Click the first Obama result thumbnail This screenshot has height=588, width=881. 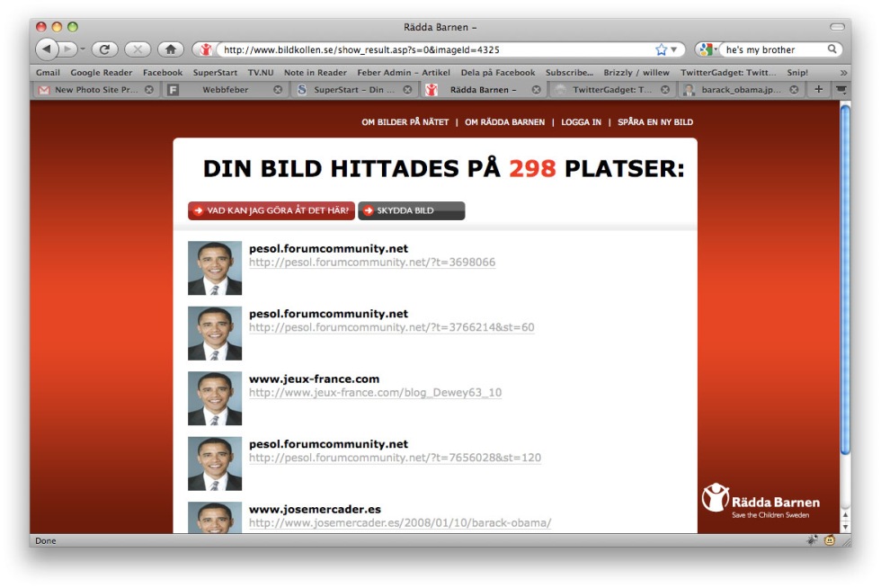(x=215, y=267)
